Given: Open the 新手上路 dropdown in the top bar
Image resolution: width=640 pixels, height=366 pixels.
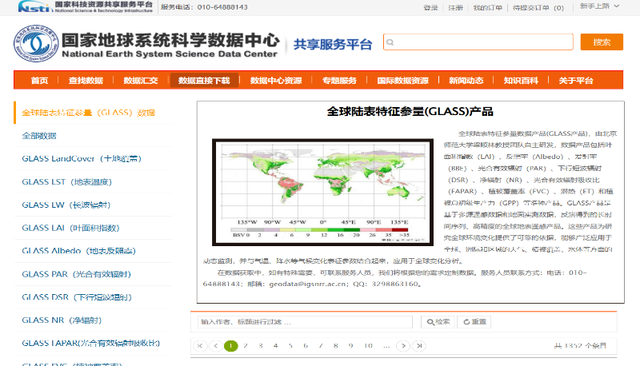Looking at the screenshot, I should click(600, 6).
